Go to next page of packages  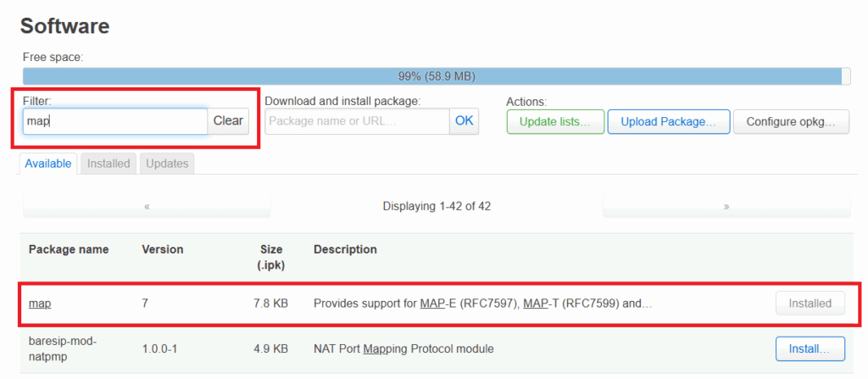[726, 206]
